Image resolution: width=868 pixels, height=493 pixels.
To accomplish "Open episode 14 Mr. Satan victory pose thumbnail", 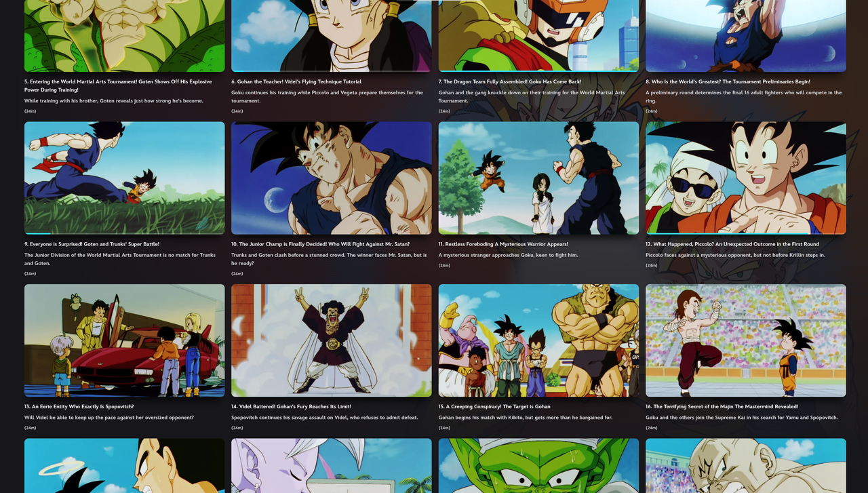I will pyautogui.click(x=331, y=340).
